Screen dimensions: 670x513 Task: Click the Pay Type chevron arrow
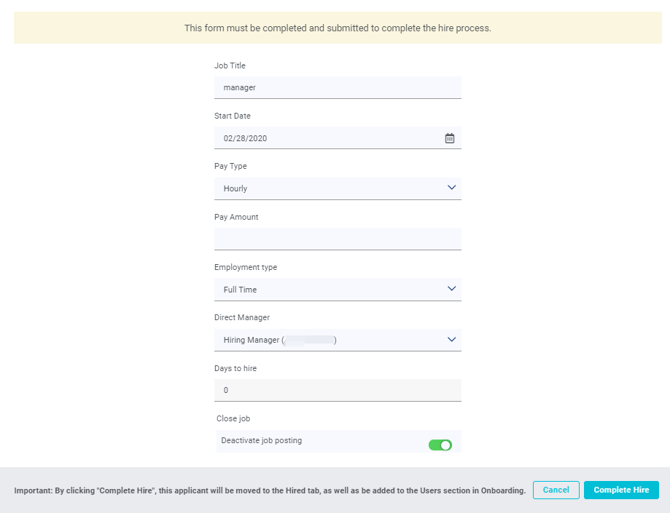[x=451, y=188]
